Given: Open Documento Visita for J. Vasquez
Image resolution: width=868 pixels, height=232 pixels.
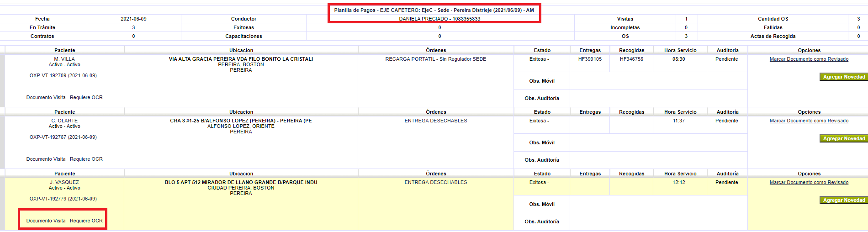Looking at the screenshot, I should pyautogui.click(x=46, y=221).
